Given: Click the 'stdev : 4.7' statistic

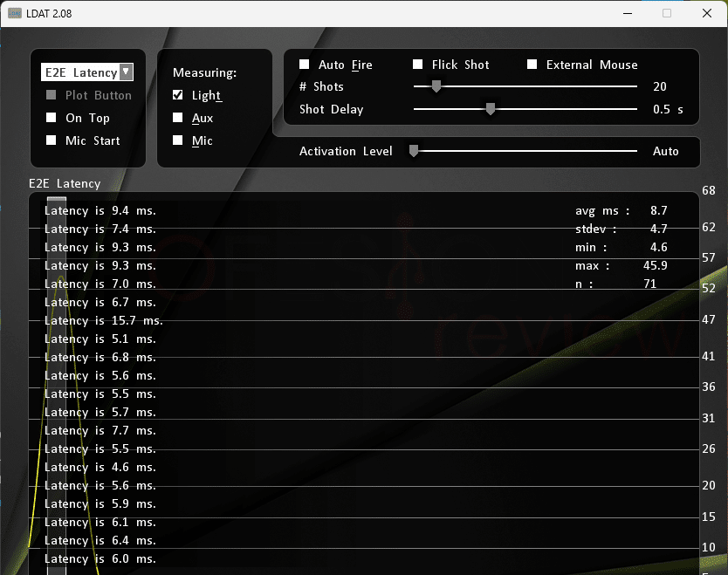Looking at the screenshot, I should point(622,229).
